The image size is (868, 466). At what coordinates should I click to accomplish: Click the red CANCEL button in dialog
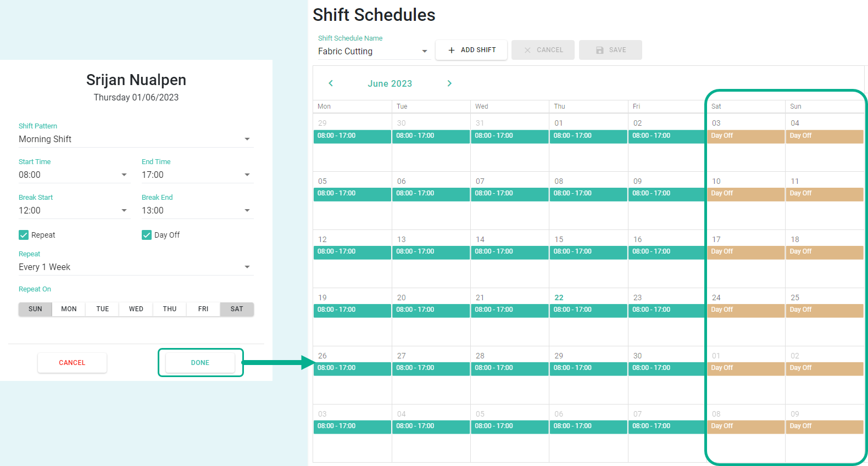[x=72, y=363]
